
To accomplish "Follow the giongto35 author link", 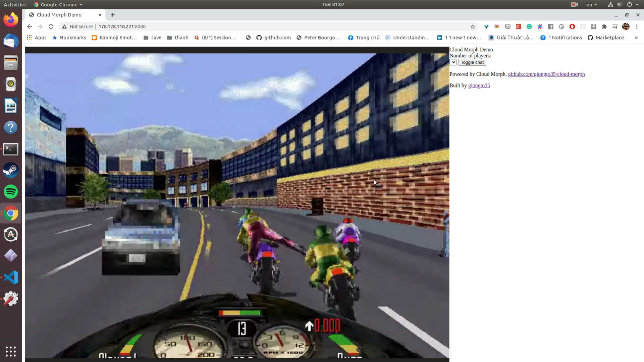I will coord(479,85).
